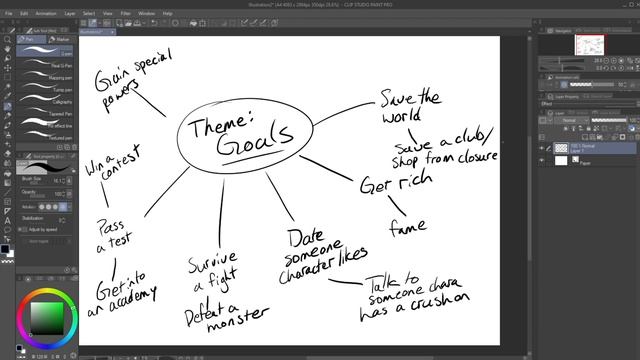This screenshot has height=360, width=640.
Task: Click the Open file icon in command bar
Action: pyautogui.click(x=128, y=23)
